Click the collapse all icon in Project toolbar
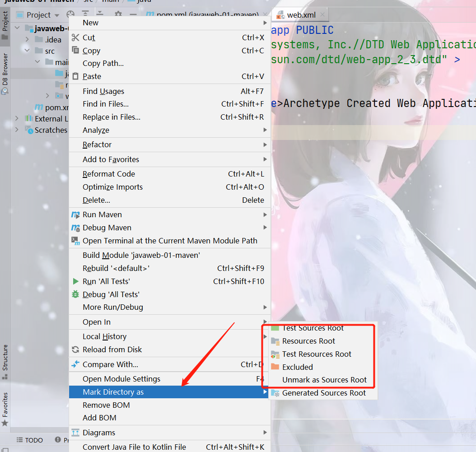 [99, 14]
